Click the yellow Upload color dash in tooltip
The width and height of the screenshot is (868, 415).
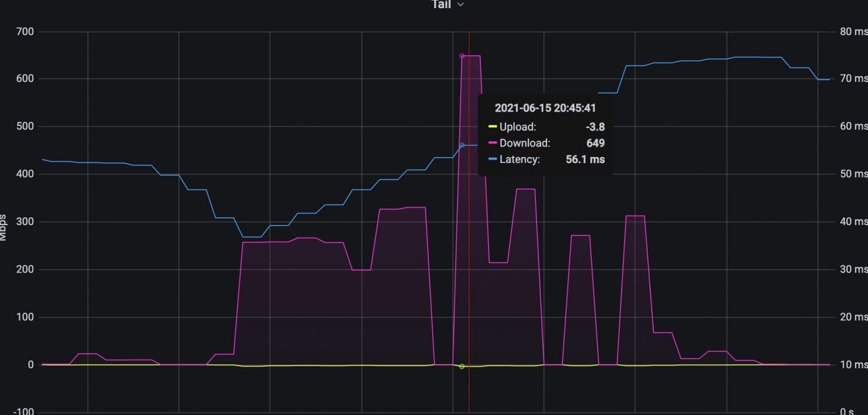point(493,127)
